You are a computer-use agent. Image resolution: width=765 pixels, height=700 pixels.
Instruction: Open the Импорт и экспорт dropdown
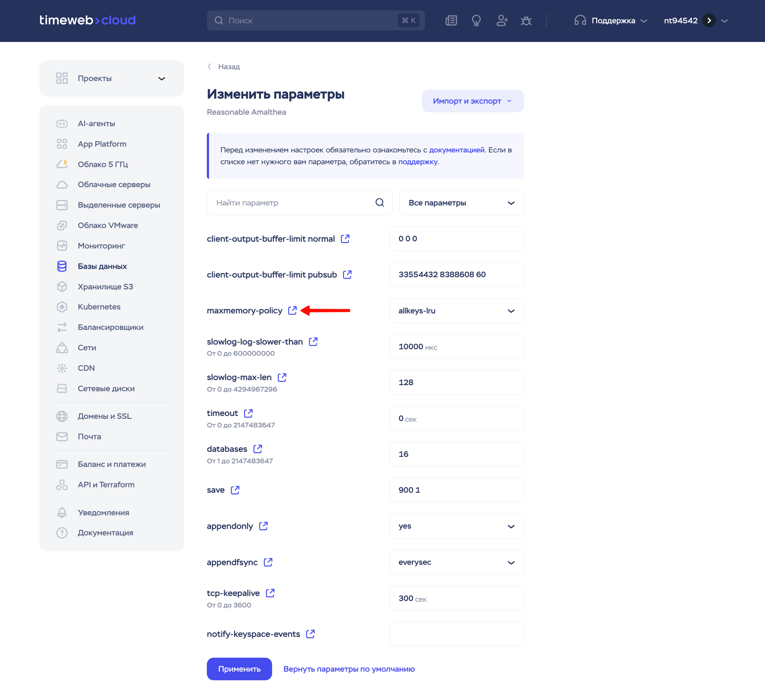[472, 101]
